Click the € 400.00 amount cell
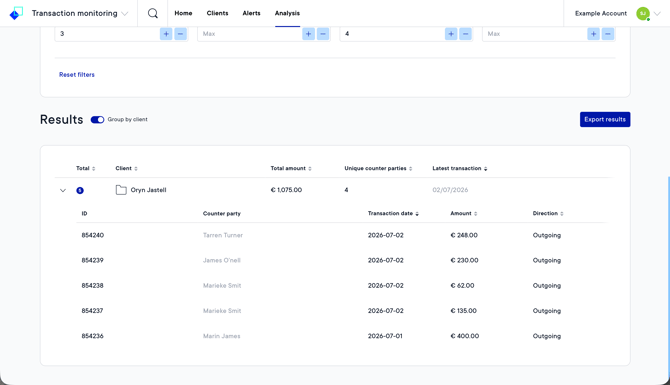 464,336
